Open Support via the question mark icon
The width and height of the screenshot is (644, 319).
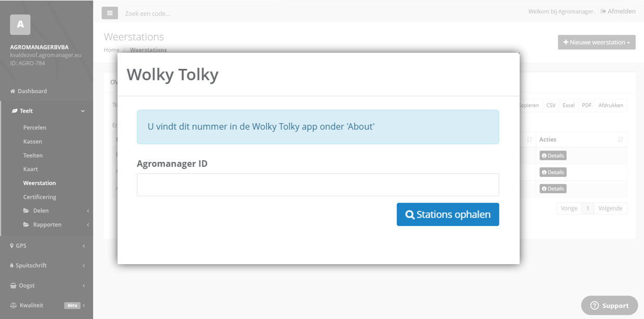(x=595, y=305)
